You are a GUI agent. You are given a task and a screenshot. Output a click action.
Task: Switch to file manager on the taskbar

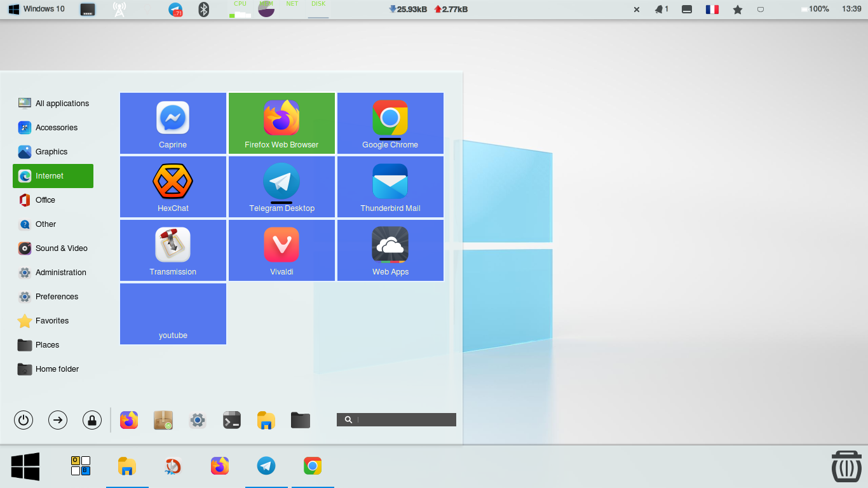coord(127,466)
